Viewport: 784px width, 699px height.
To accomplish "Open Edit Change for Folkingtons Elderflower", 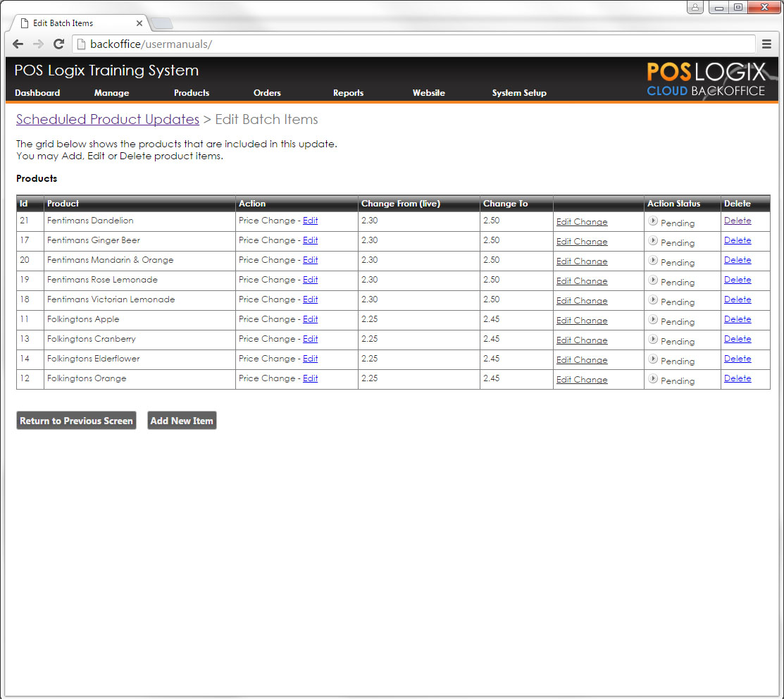I will [x=582, y=360].
